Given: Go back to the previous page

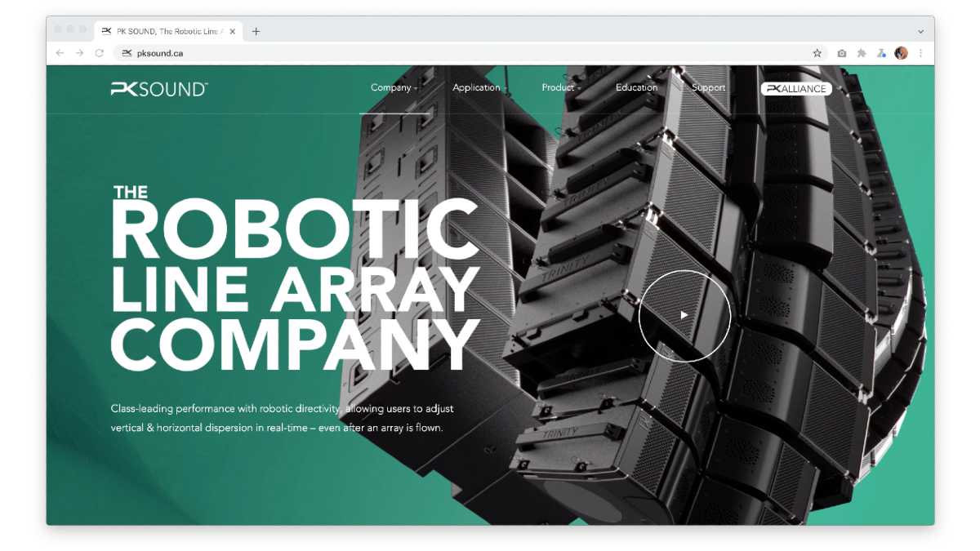Looking at the screenshot, I should point(60,53).
